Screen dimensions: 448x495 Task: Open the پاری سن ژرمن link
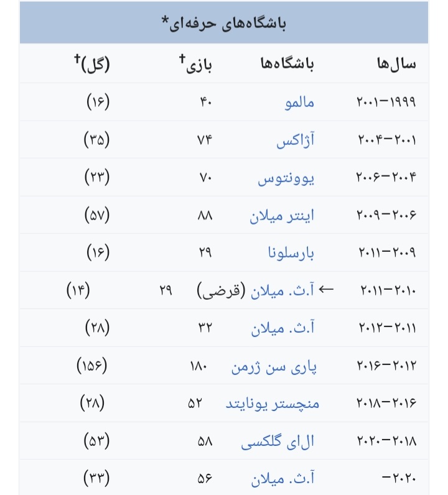[274, 367]
